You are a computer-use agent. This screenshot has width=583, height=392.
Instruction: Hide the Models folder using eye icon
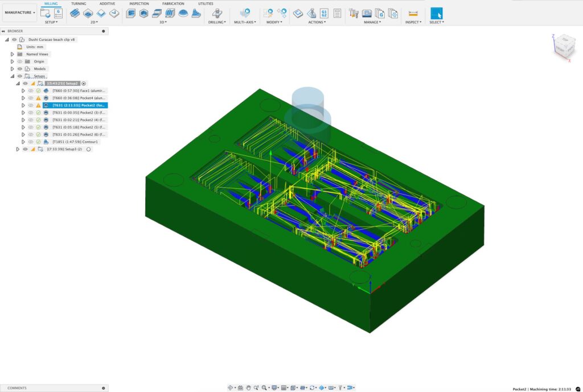tap(19, 69)
